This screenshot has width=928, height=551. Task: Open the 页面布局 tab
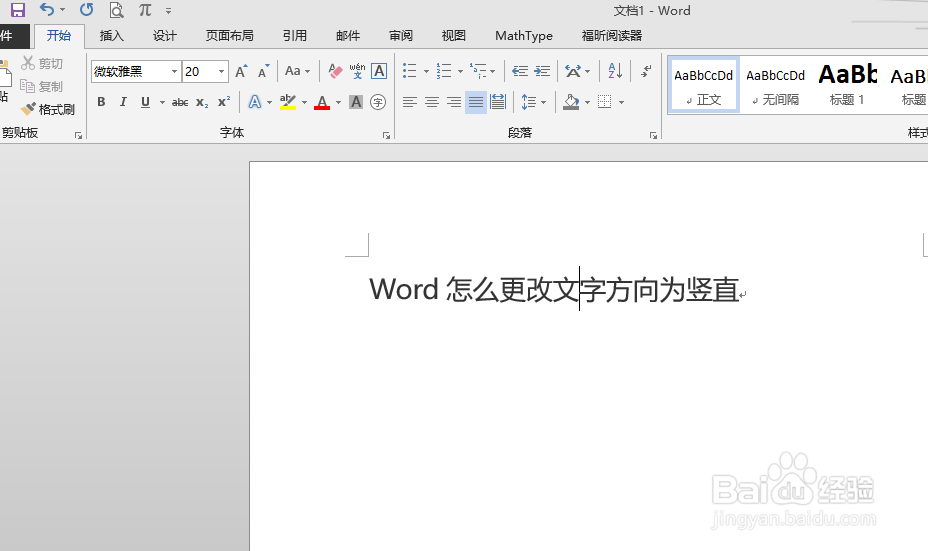click(230, 36)
